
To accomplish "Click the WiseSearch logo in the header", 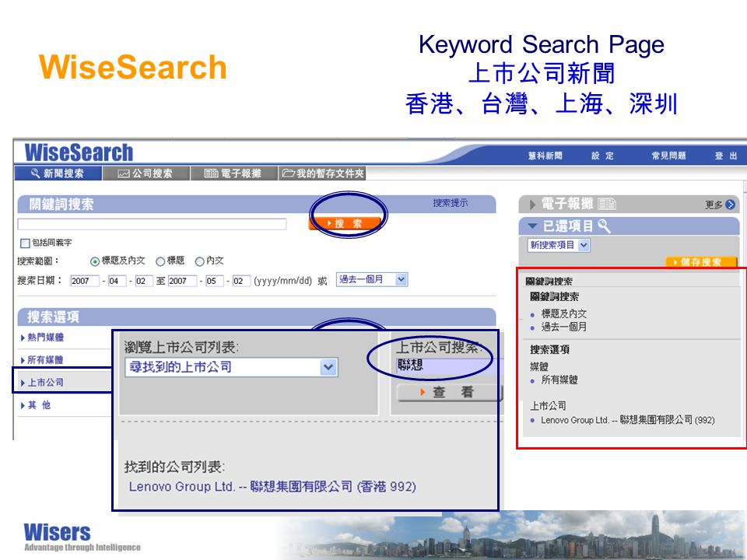I will pos(79,153).
